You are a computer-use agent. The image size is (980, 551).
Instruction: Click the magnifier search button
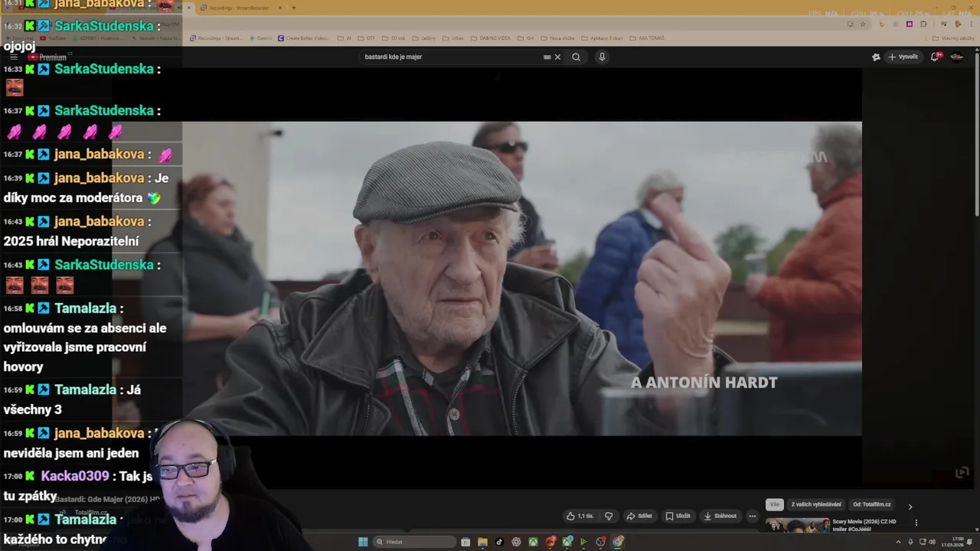tap(576, 57)
